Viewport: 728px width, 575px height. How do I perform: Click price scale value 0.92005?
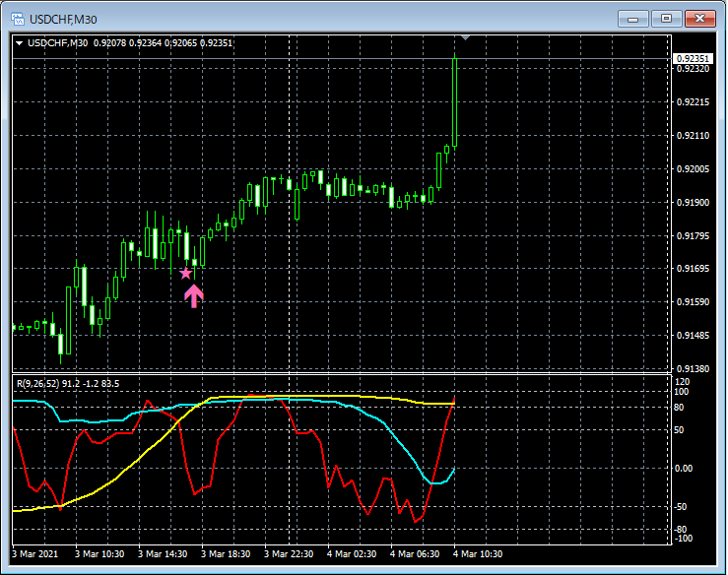[694, 169]
